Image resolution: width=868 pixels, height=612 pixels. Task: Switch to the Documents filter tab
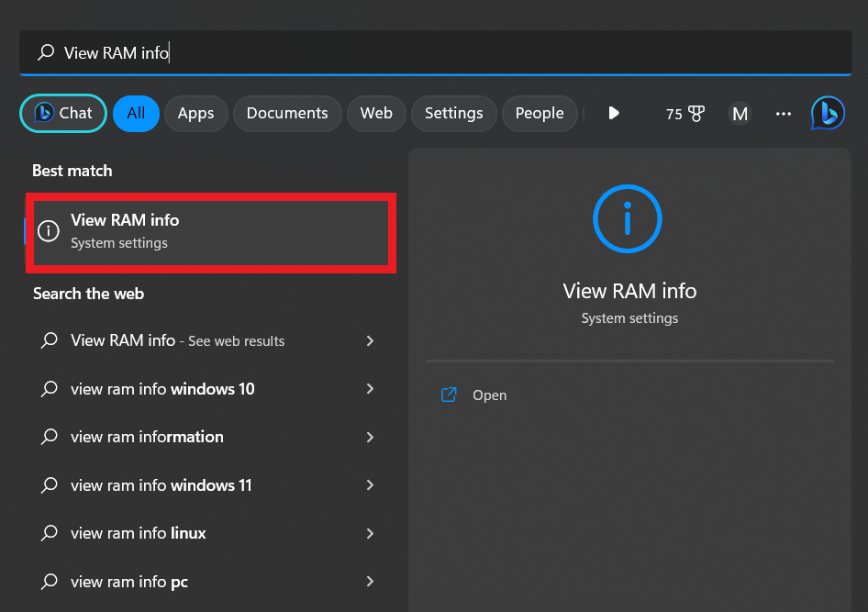click(x=287, y=113)
